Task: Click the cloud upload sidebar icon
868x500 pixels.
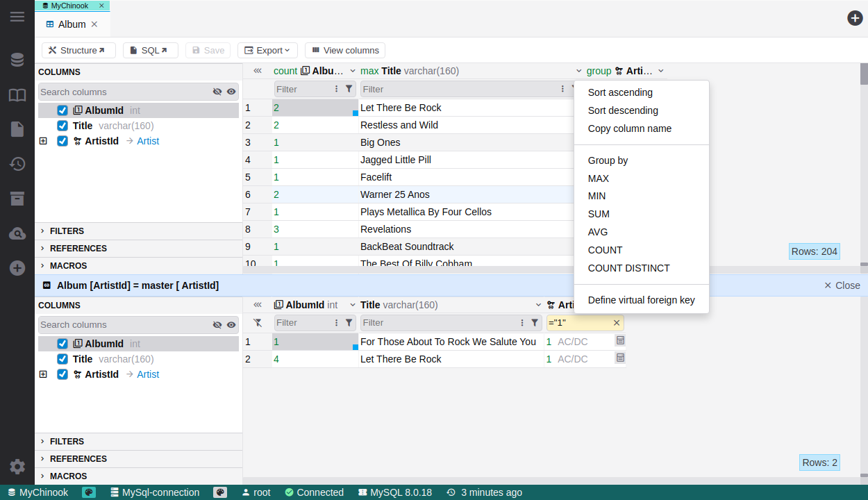Action: (x=17, y=234)
